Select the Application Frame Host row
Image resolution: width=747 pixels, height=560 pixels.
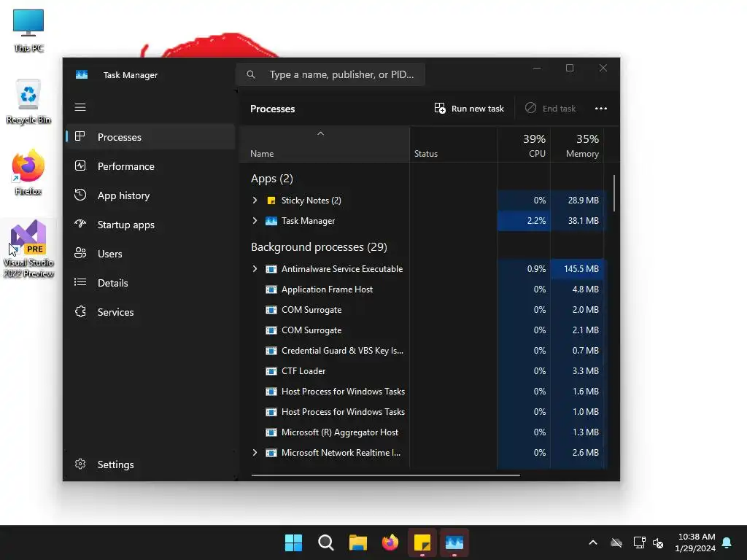point(422,289)
